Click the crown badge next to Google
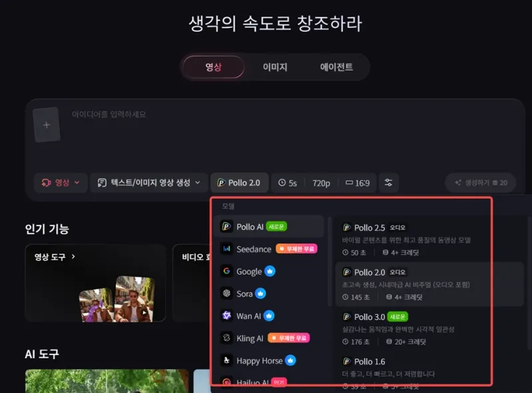This screenshot has height=393, width=532. pos(270,271)
